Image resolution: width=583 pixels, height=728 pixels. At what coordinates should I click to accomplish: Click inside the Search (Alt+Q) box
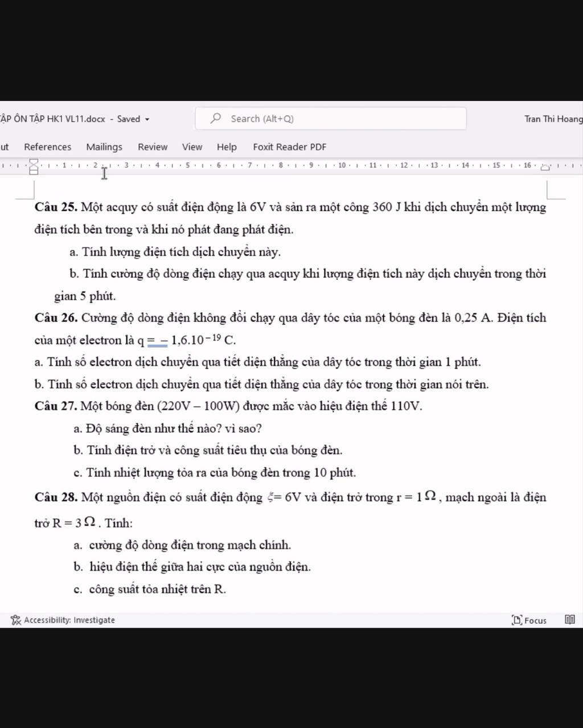(x=331, y=118)
